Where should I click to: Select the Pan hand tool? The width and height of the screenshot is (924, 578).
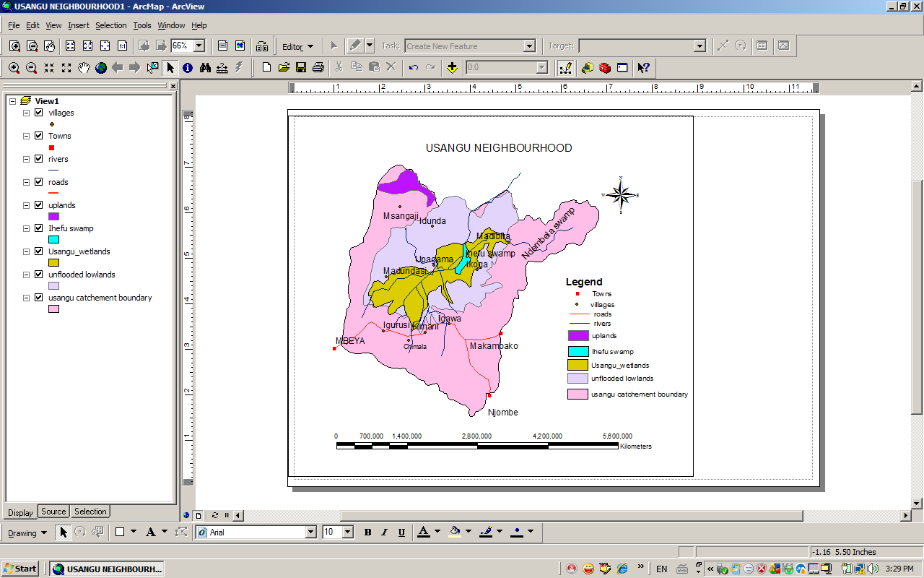pyautogui.click(x=84, y=68)
